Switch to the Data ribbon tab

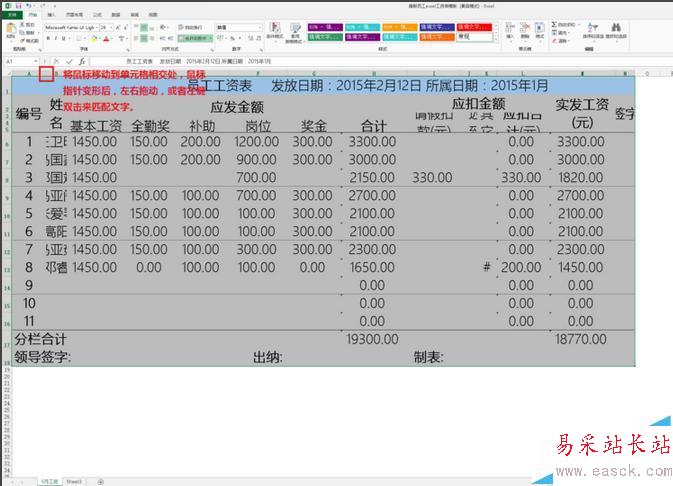[116, 15]
